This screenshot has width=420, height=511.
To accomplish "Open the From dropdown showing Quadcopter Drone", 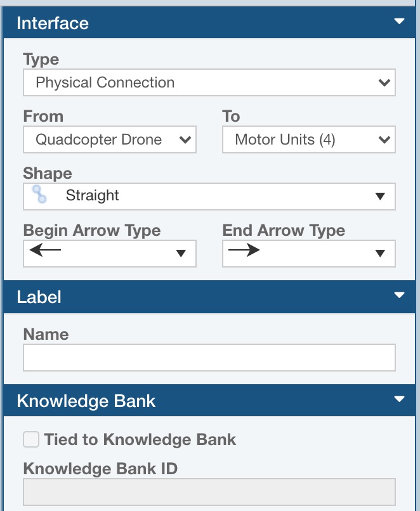I will pyautogui.click(x=110, y=139).
